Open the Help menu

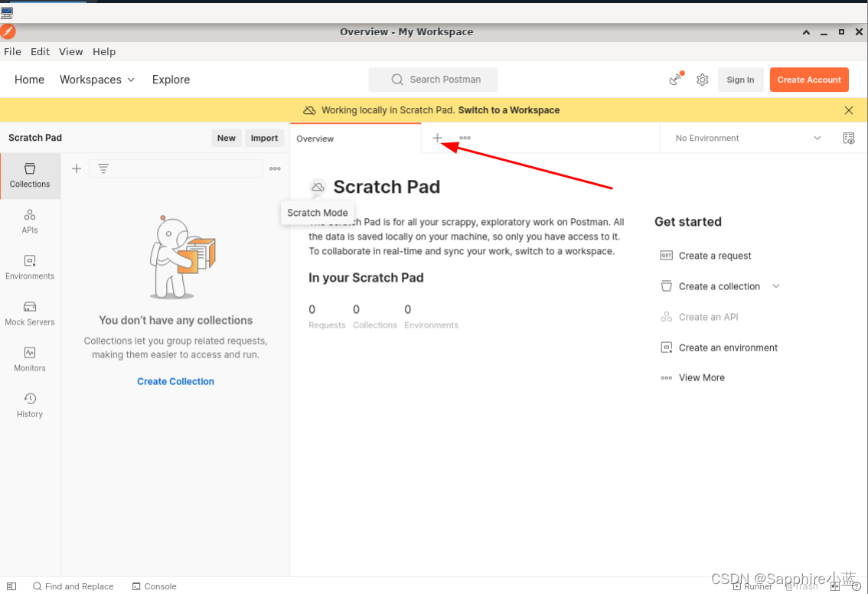(x=104, y=51)
